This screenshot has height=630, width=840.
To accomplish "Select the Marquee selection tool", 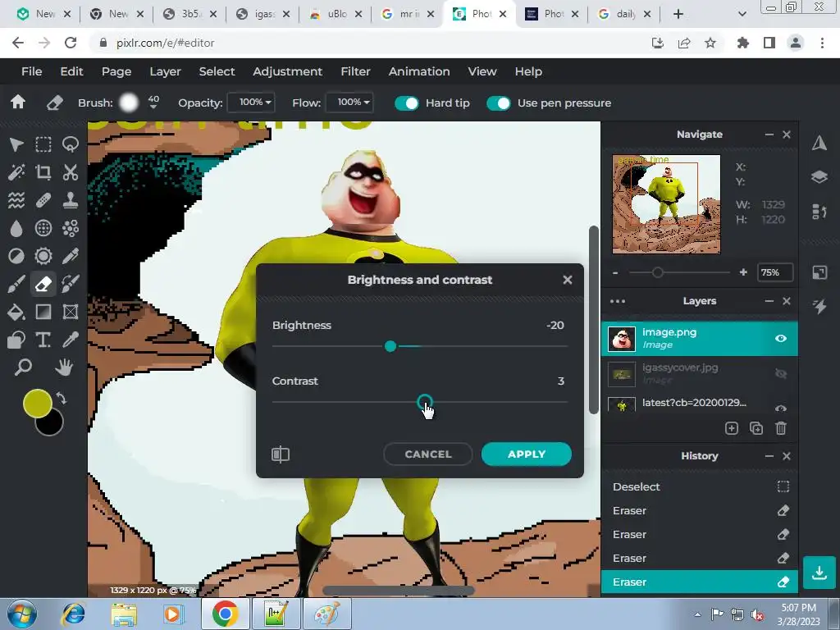I will 43,144.
